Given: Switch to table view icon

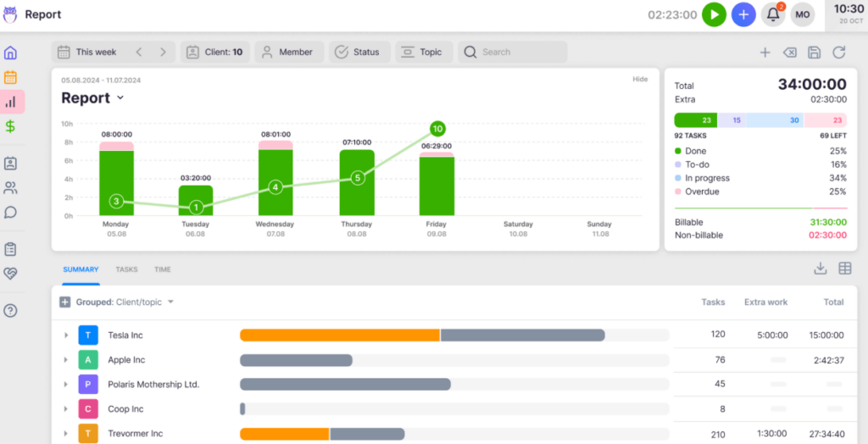Looking at the screenshot, I should 844,269.
